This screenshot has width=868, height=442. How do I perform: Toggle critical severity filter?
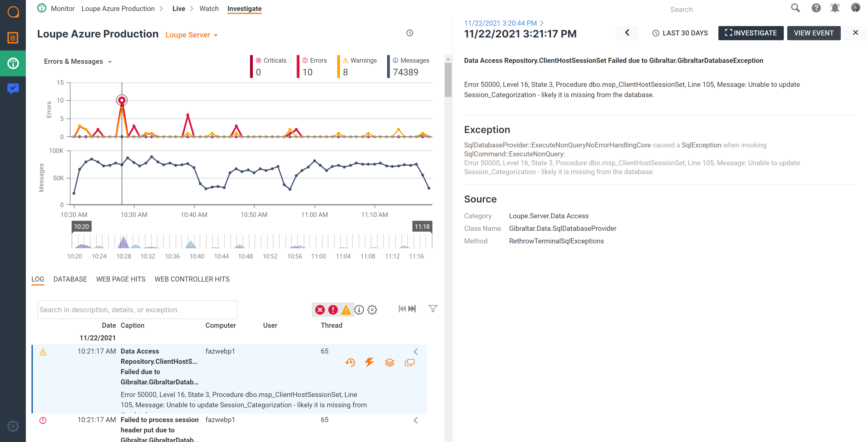click(320, 310)
